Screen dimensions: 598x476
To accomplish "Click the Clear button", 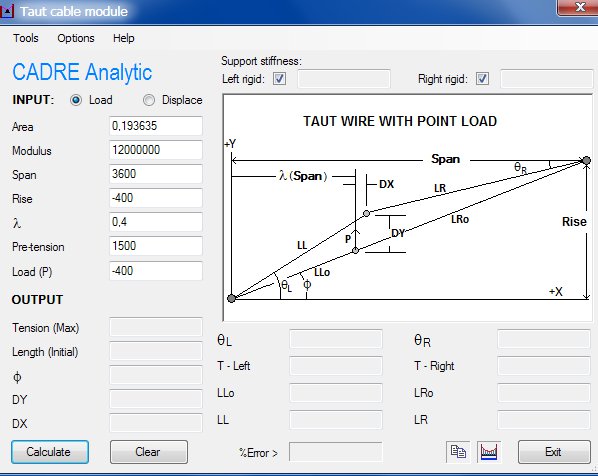I will point(149,452).
